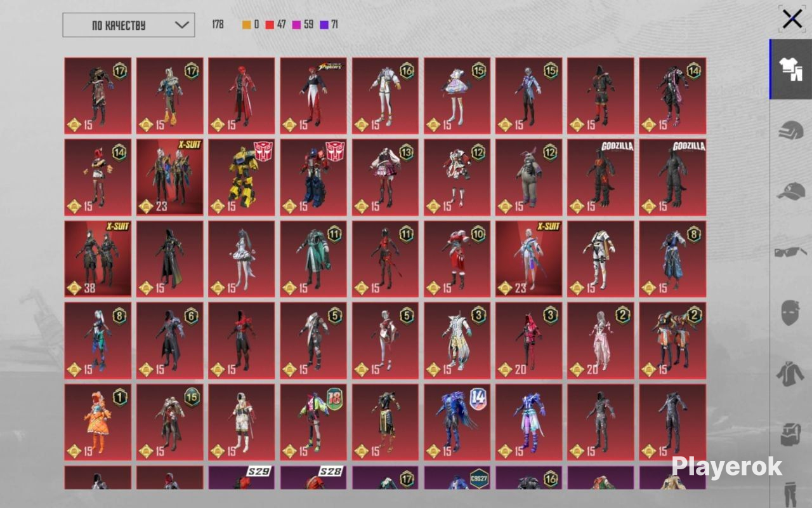Select the orange outfit with level 1 badge

coord(98,422)
